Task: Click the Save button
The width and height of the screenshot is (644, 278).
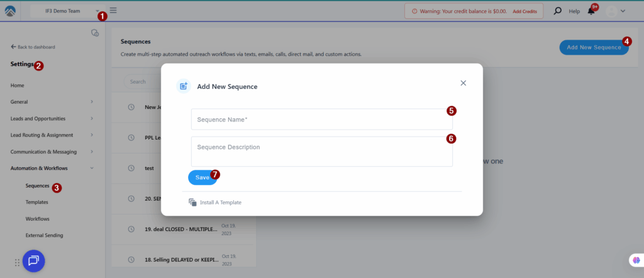Action: pyautogui.click(x=202, y=177)
